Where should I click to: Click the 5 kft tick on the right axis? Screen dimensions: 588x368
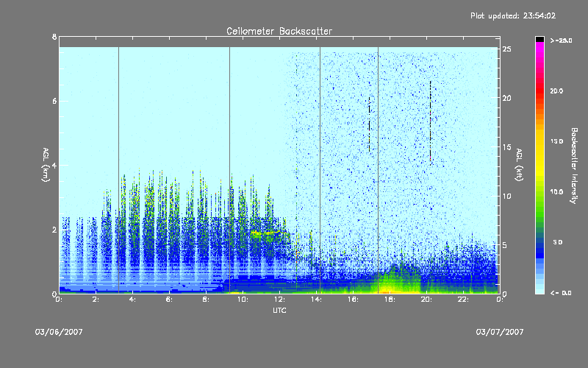pyautogui.click(x=505, y=245)
